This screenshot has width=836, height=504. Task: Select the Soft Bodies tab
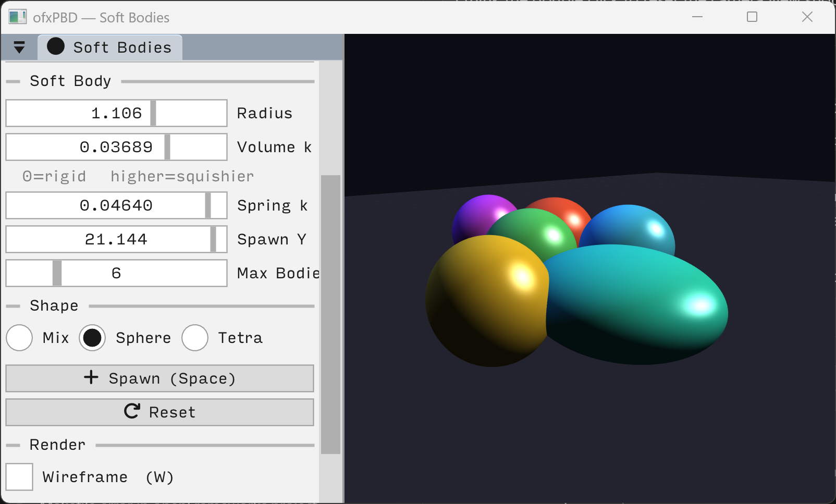coord(109,47)
